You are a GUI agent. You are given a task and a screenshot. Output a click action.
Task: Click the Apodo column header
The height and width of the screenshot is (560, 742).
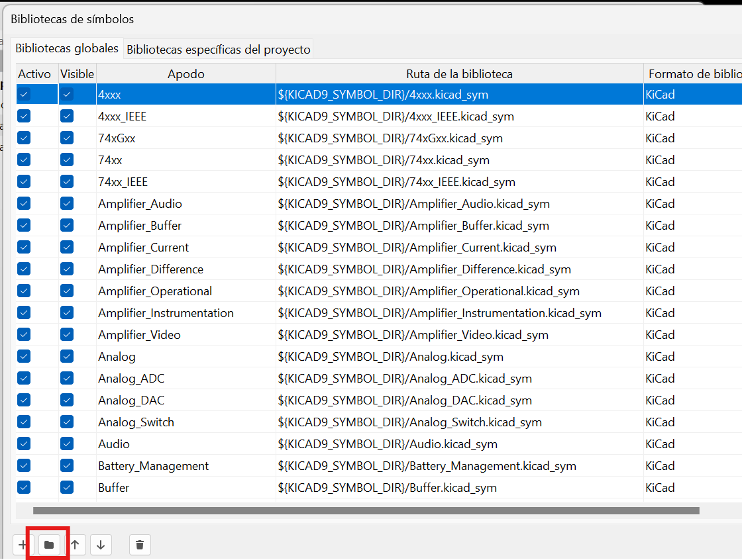tap(186, 73)
